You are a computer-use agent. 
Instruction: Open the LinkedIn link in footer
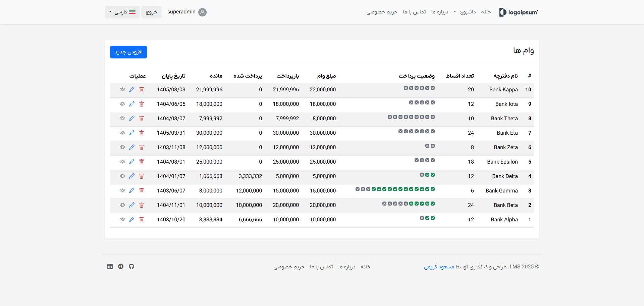point(110,266)
